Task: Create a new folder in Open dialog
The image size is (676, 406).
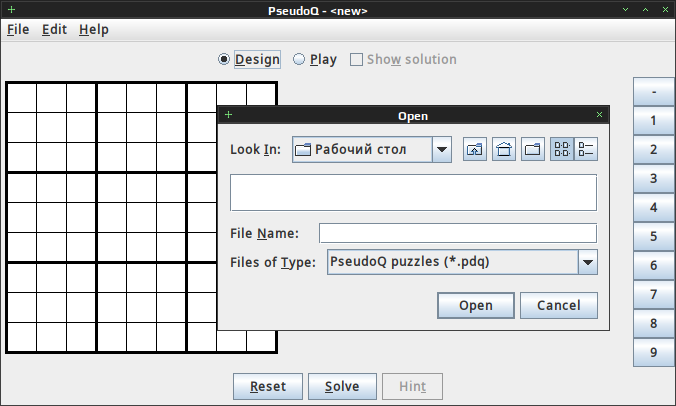Action: (x=532, y=149)
